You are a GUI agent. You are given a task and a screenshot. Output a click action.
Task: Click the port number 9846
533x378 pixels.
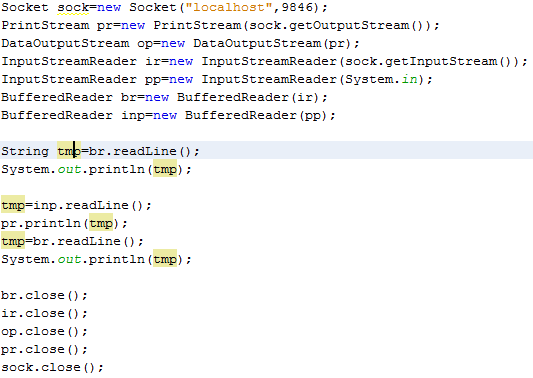point(297,7)
